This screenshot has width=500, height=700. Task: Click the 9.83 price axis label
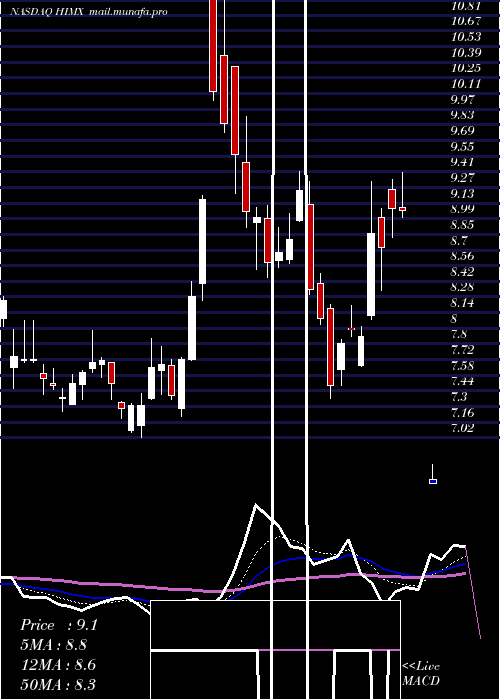(463, 115)
